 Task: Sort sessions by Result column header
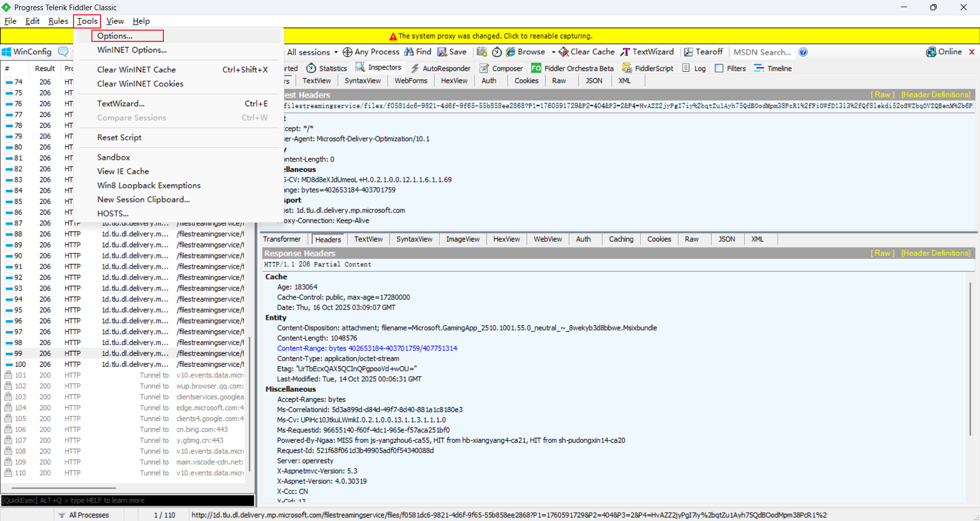[x=45, y=68]
